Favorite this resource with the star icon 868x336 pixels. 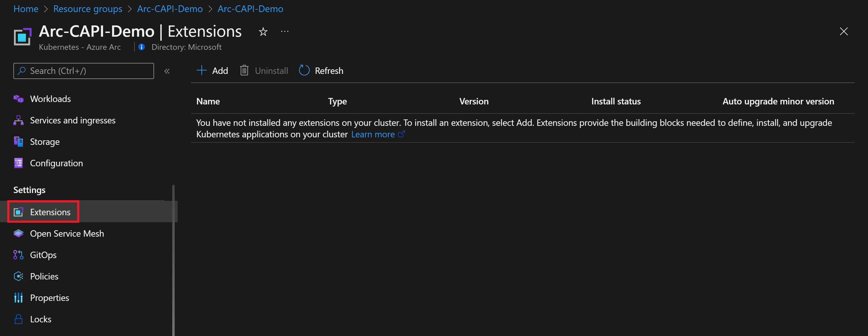[x=263, y=32]
